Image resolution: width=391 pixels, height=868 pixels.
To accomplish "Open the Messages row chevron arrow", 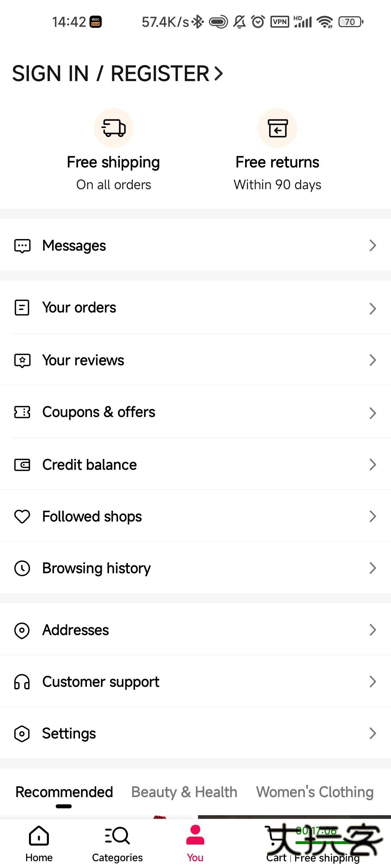I will [373, 246].
